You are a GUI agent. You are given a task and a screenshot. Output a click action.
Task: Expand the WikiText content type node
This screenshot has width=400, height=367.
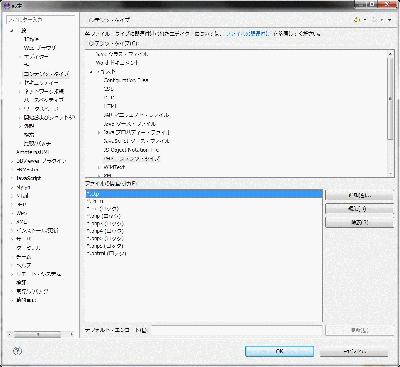pyautogui.click(x=99, y=167)
